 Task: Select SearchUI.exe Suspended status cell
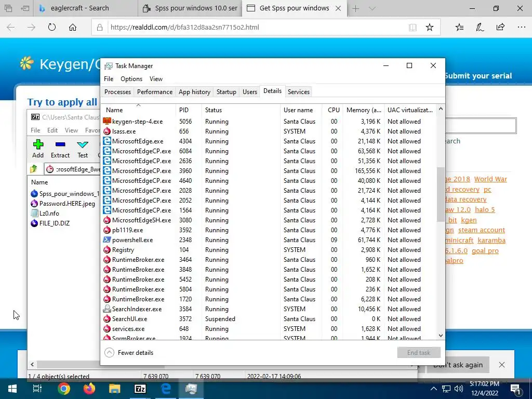click(220, 319)
